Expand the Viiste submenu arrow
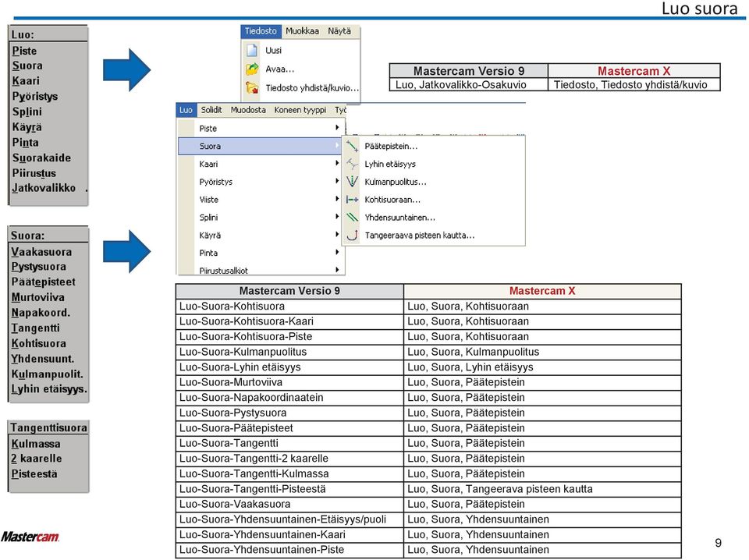 (x=337, y=199)
